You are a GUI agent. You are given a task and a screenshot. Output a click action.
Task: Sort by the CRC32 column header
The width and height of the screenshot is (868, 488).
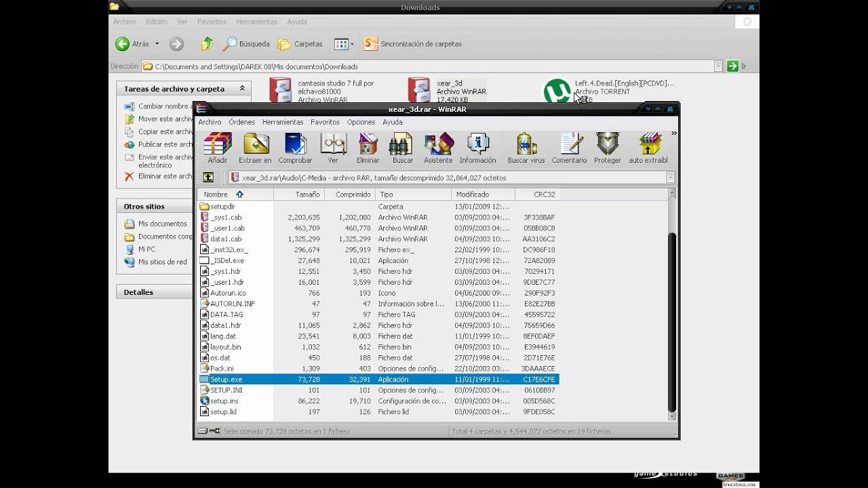point(537,195)
